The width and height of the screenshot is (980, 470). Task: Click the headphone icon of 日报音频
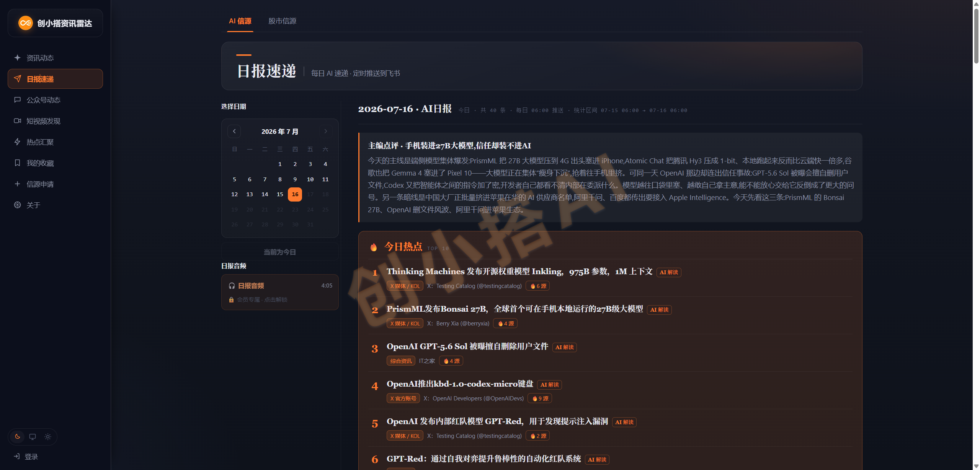pos(232,286)
